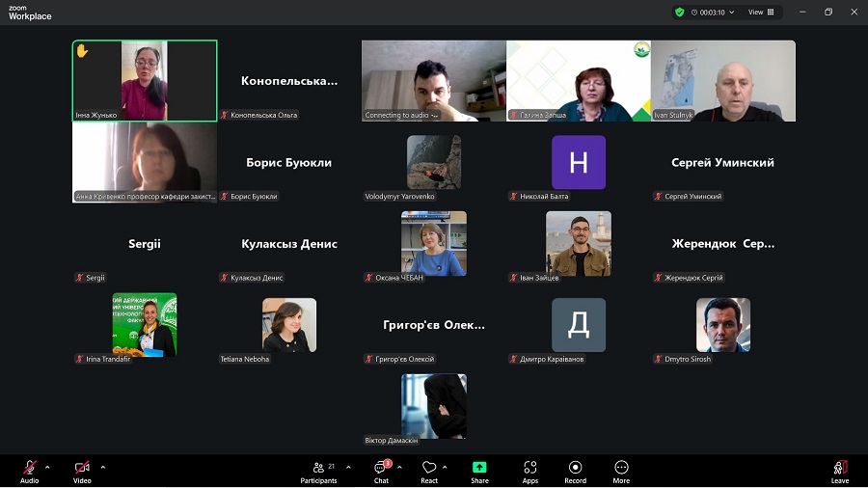The width and height of the screenshot is (868, 488).
Task: Expand the caret beside Chat
Action: click(x=399, y=468)
